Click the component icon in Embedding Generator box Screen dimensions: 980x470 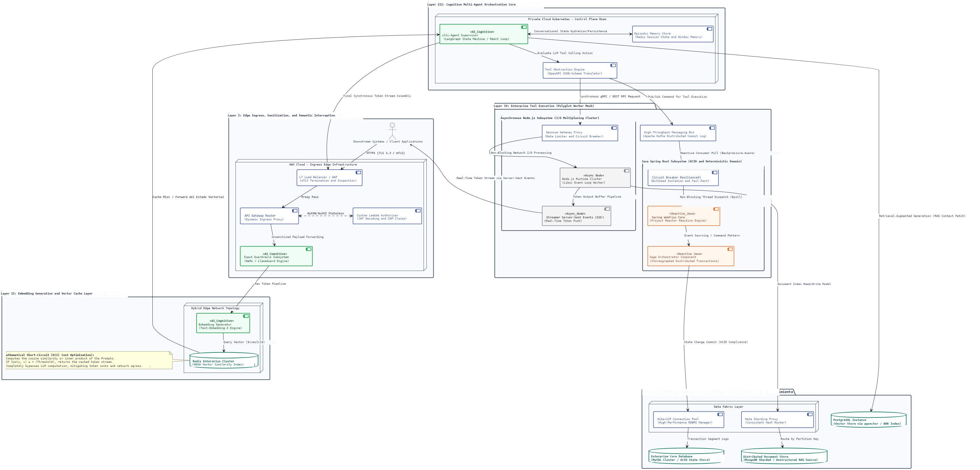(246, 316)
